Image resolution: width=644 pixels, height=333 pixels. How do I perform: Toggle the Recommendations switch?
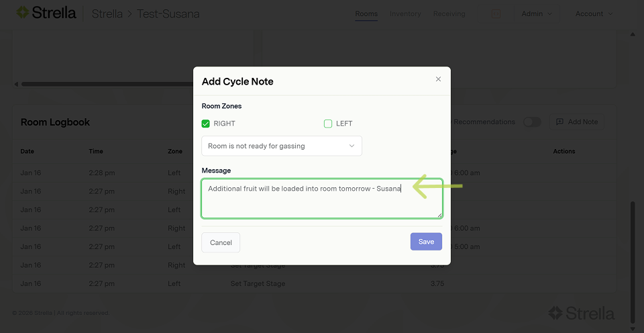pyautogui.click(x=532, y=122)
